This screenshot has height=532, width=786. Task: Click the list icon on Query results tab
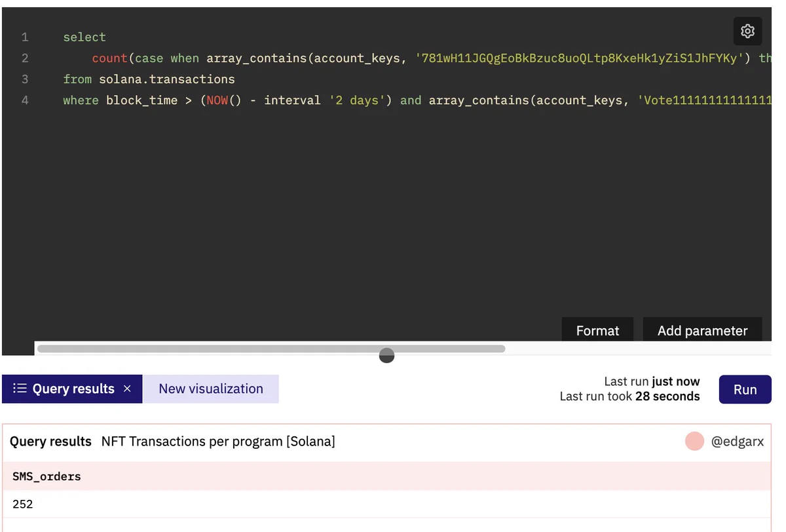coord(20,389)
